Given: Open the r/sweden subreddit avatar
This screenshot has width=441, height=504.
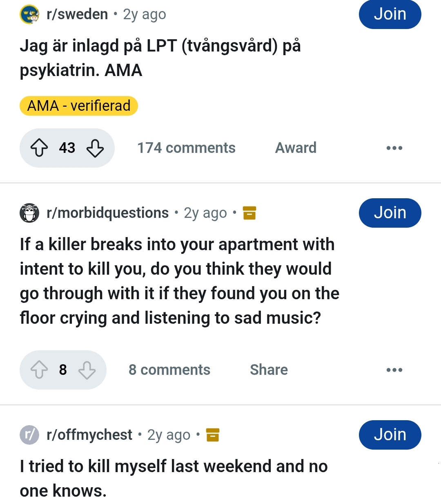Looking at the screenshot, I should [x=29, y=15].
